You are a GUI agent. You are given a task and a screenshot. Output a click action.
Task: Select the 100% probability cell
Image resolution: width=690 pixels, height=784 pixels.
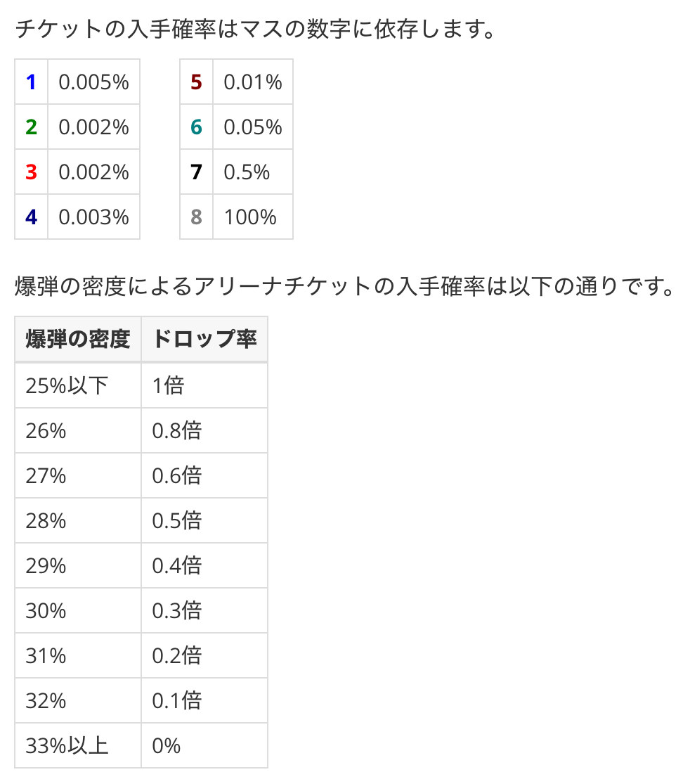[x=251, y=217]
